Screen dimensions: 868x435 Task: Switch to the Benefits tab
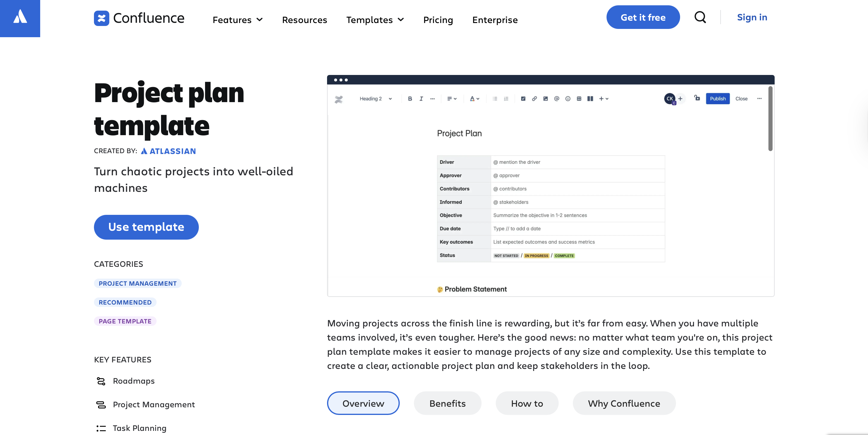447,403
